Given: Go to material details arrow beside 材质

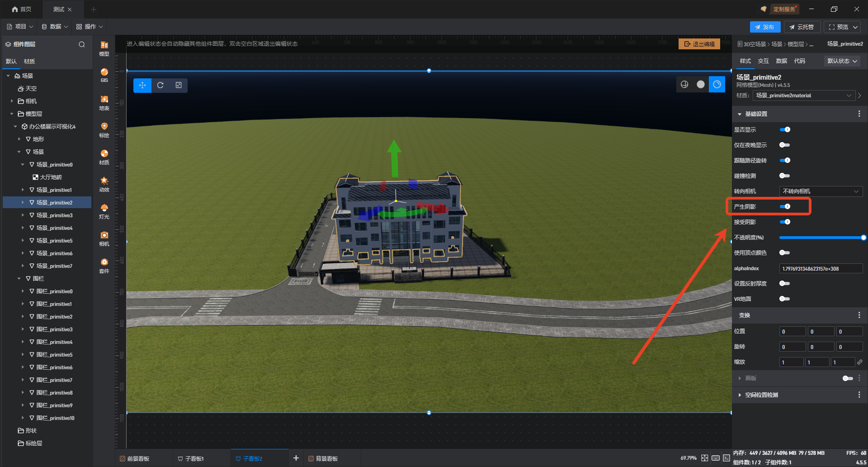Looking at the screenshot, I should (x=859, y=95).
